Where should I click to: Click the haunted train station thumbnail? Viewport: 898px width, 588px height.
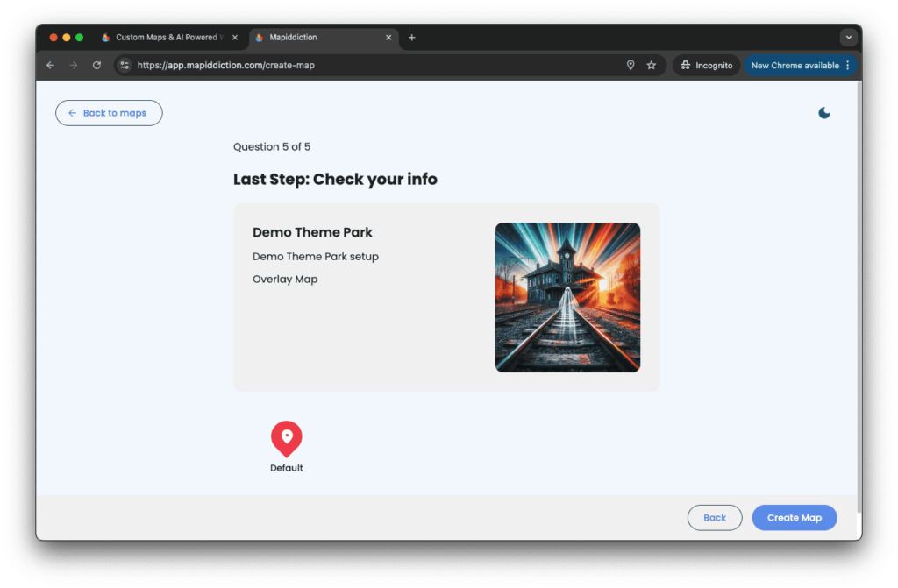[x=567, y=297]
